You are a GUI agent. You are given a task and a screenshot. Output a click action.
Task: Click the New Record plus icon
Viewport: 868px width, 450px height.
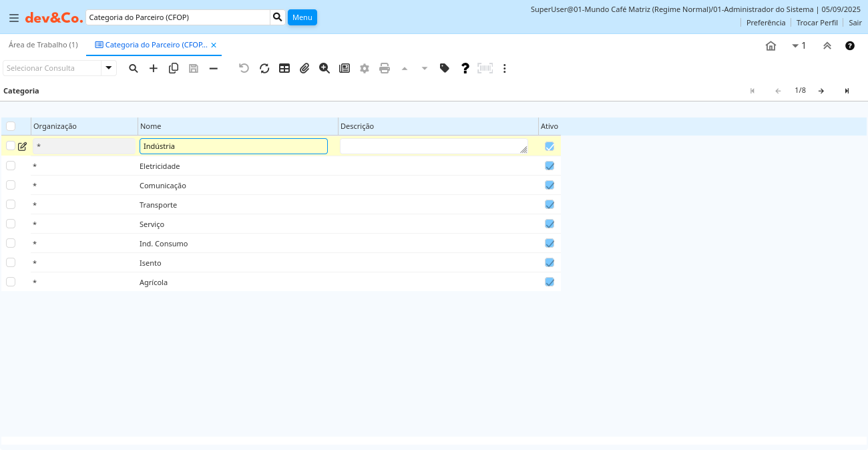click(154, 68)
